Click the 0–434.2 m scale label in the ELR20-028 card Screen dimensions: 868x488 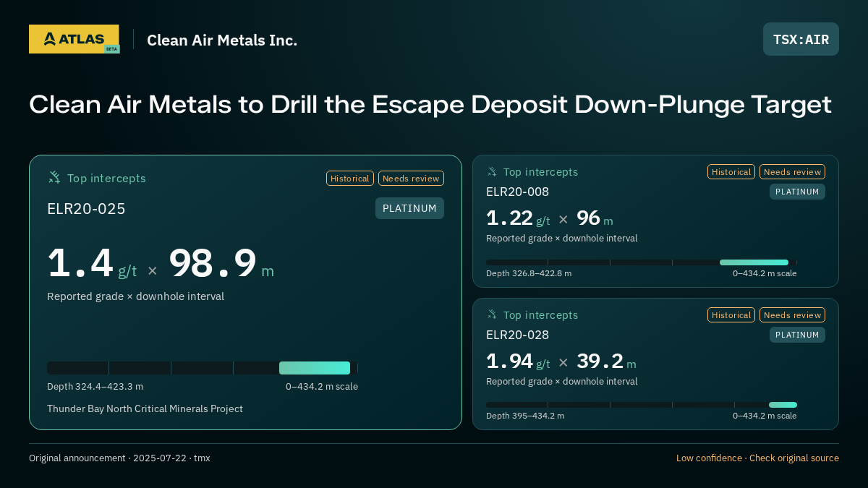(x=765, y=416)
